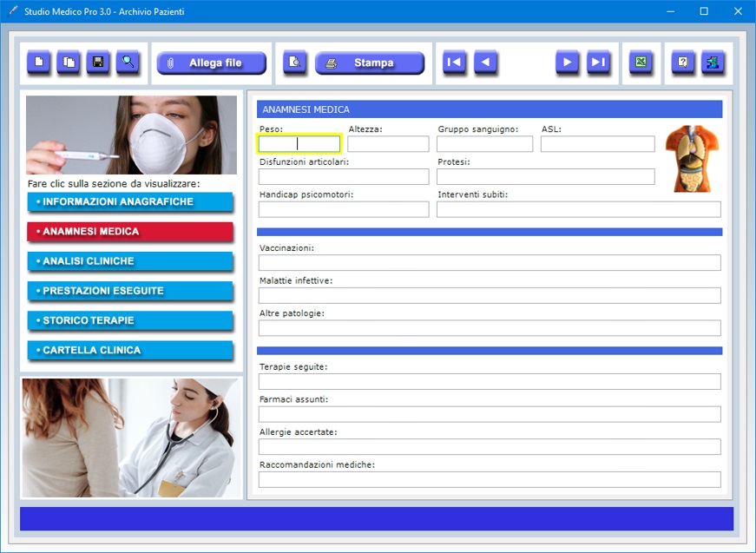Export archive to Excel icon
Viewport: 756px width, 553px height.
641,63
